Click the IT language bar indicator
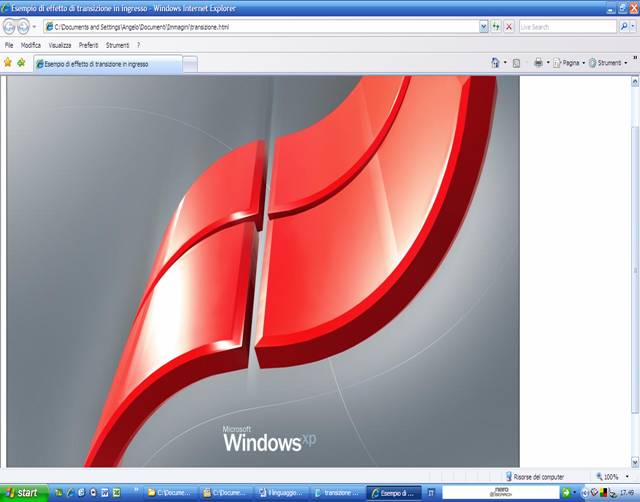Viewport: 640px width, 502px height. [431, 493]
